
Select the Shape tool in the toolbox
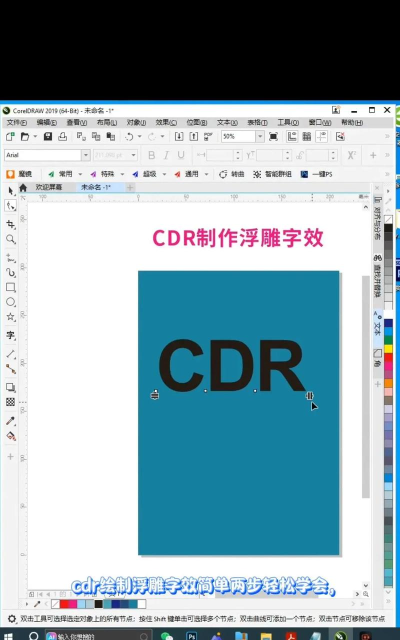pos(11,206)
